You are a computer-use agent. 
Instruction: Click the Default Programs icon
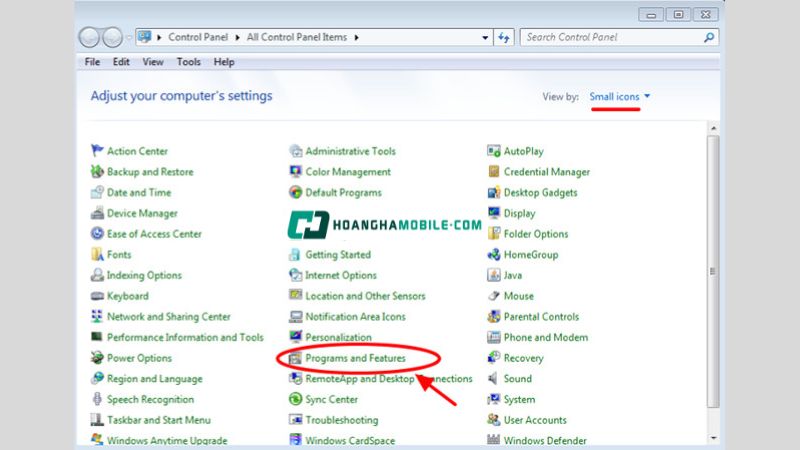[296, 192]
